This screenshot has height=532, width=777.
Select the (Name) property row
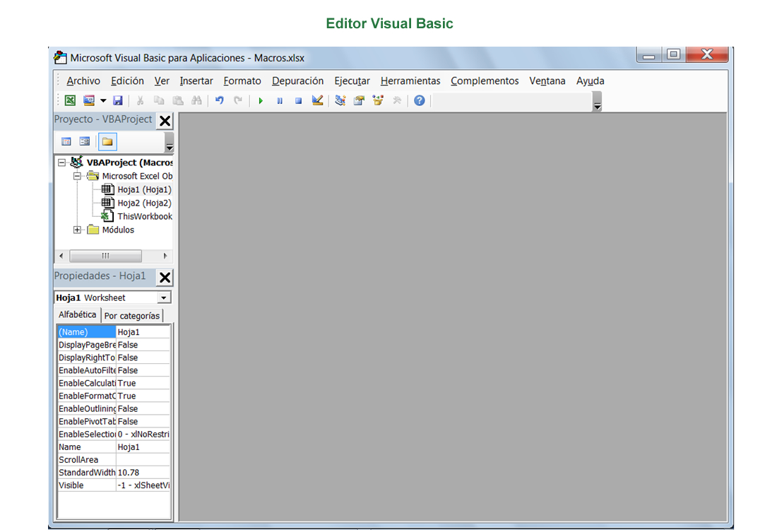[x=114, y=331]
